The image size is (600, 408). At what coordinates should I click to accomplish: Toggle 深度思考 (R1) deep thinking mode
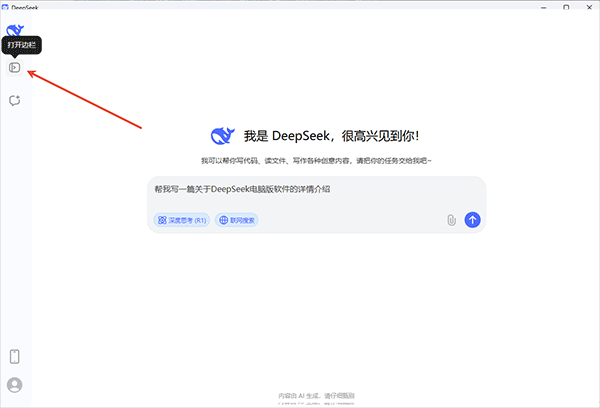181,220
